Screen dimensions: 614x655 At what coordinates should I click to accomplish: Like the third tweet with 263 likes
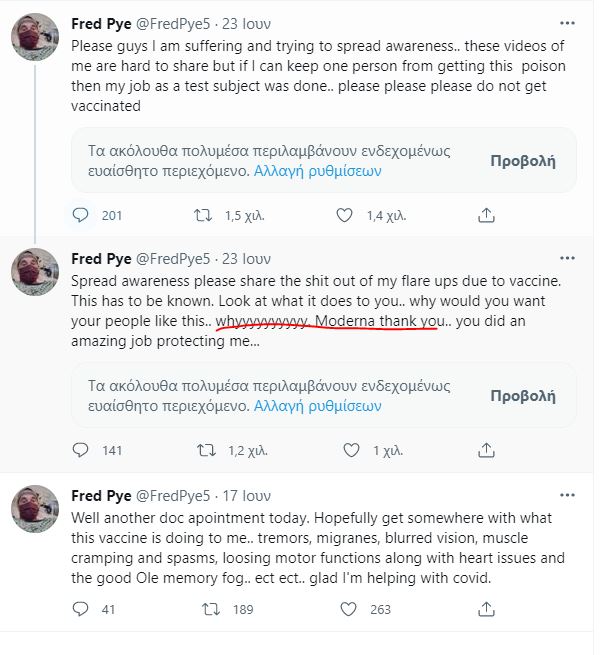pos(348,608)
